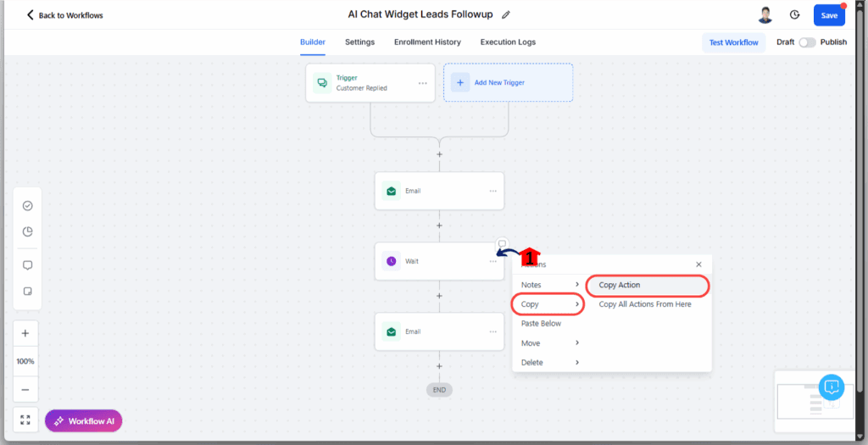The height and width of the screenshot is (445, 868).
Task: Click the fit-to-screen expand icon
Action: (x=25, y=420)
